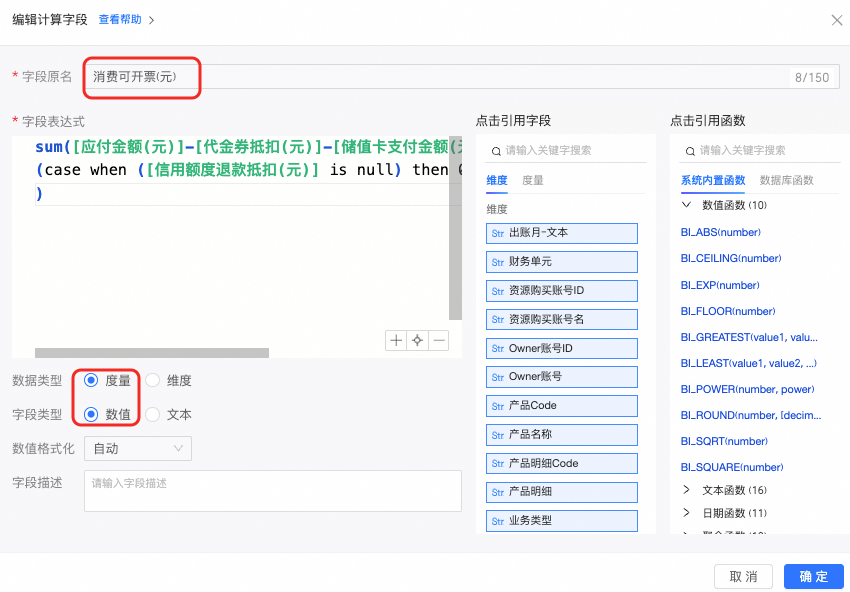This screenshot has height=592, width=850.
Task: Reference the 资源购买账号名 field
Action: point(562,320)
